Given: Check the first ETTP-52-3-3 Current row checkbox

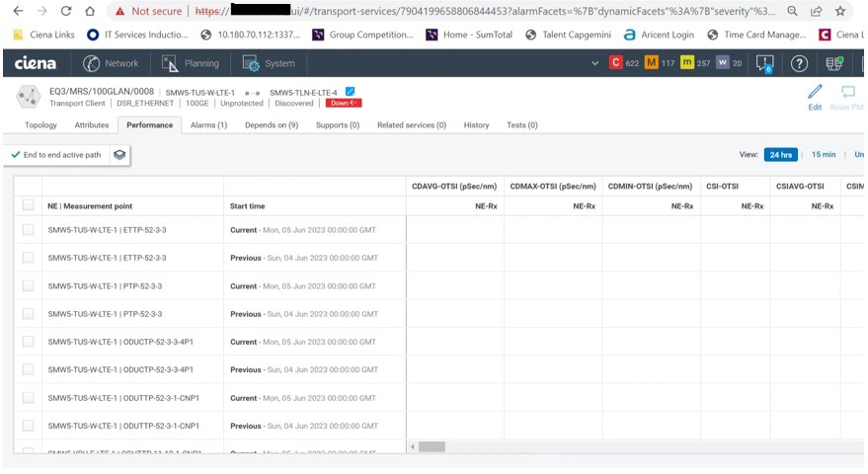Looking at the screenshot, I should click(28, 229).
